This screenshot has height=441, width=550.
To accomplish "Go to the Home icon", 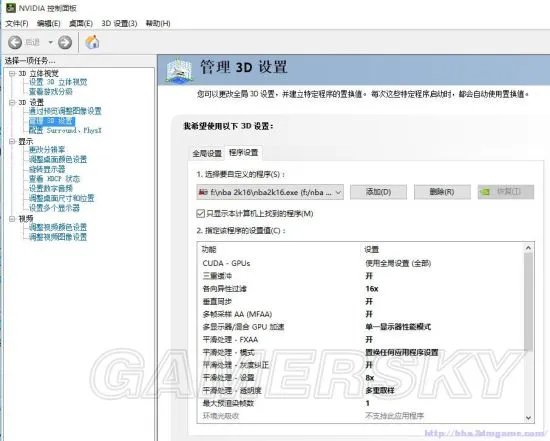I will (x=92, y=42).
